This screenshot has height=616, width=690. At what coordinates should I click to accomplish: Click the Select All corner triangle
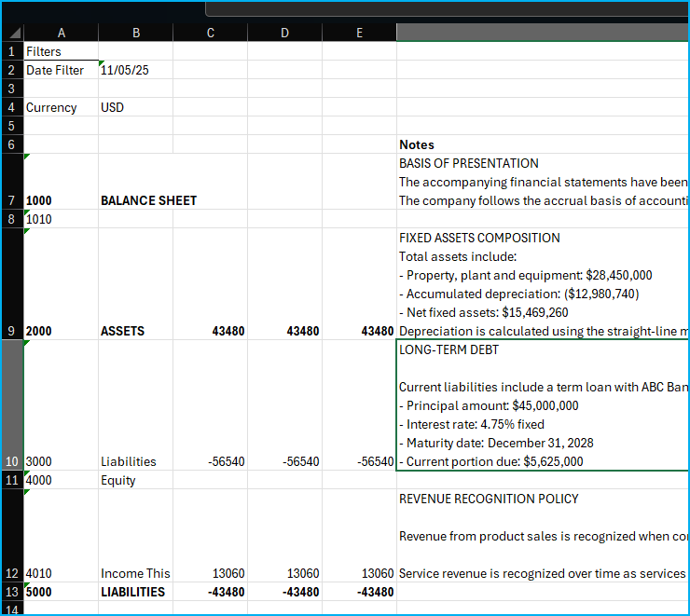coord(12,33)
